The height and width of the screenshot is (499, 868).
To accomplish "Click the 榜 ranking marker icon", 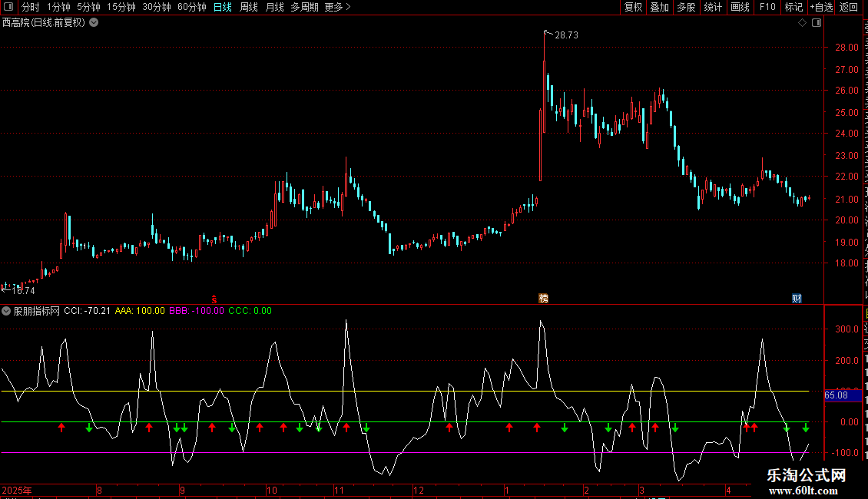I will tap(544, 299).
